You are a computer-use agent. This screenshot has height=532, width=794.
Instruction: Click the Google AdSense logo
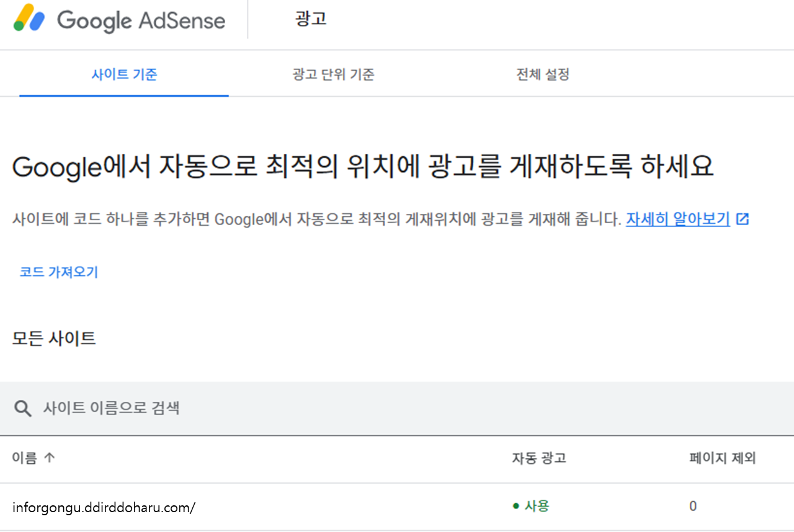[x=118, y=20]
